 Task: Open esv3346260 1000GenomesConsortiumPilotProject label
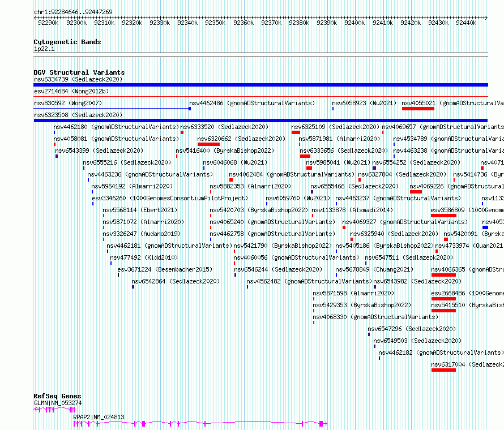point(170,198)
